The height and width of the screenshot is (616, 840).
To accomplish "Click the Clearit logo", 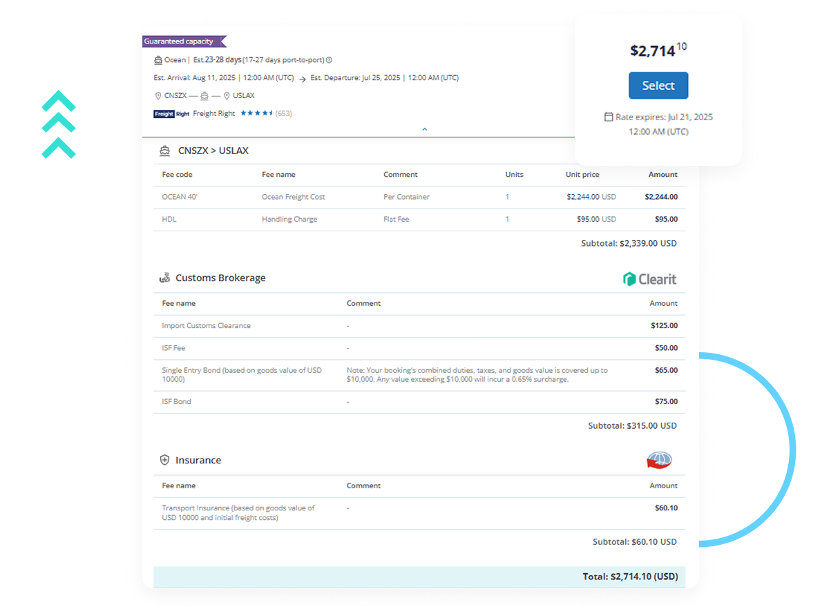I will [649, 279].
